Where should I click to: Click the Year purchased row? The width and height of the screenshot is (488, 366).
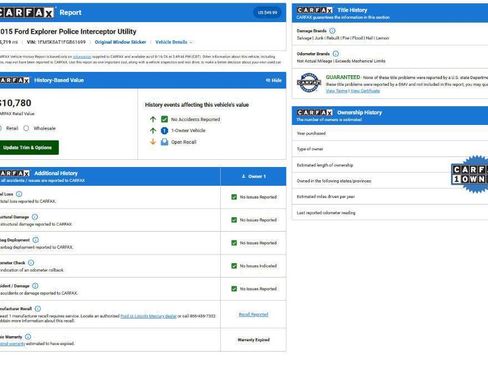pyautogui.click(x=390, y=133)
